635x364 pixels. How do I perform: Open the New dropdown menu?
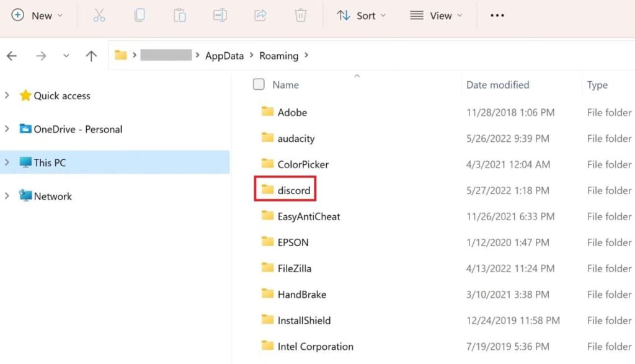click(37, 16)
